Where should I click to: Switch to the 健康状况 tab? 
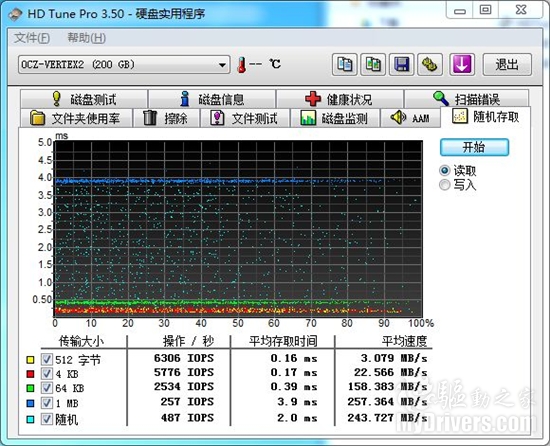click(x=340, y=99)
